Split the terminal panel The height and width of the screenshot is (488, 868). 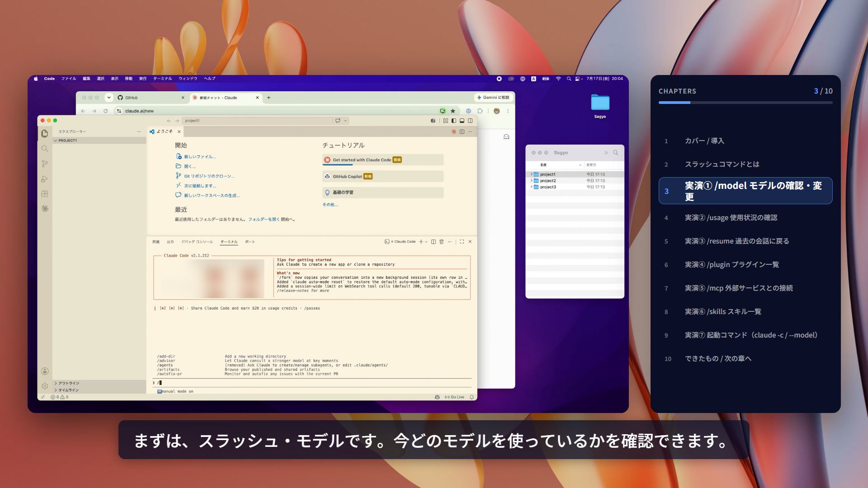pos(434,242)
